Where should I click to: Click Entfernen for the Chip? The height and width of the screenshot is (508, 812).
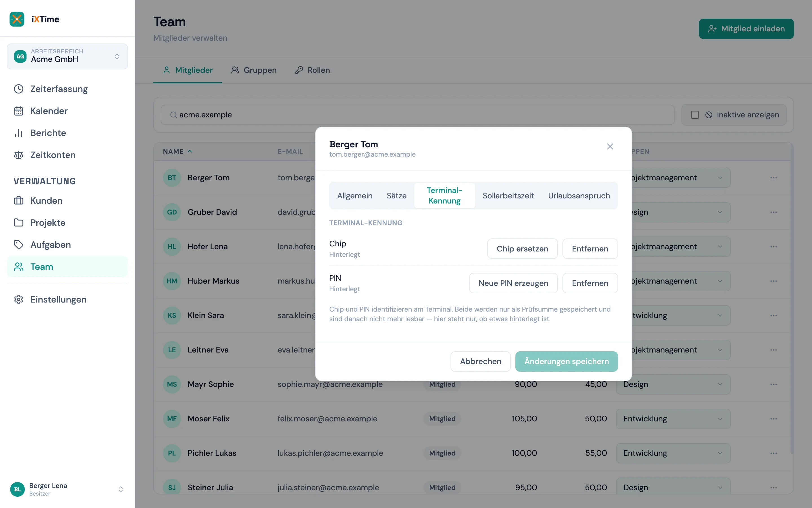[590, 249]
